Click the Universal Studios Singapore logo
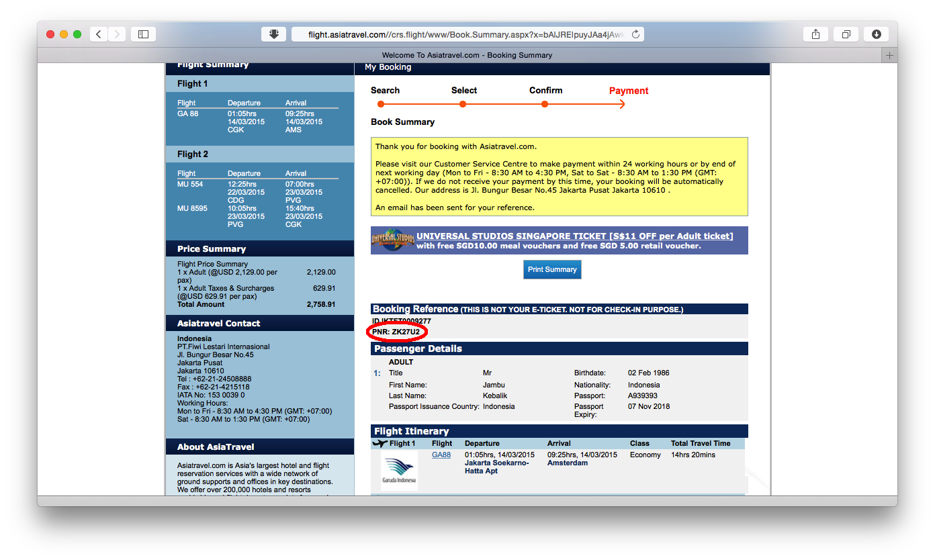 392,240
